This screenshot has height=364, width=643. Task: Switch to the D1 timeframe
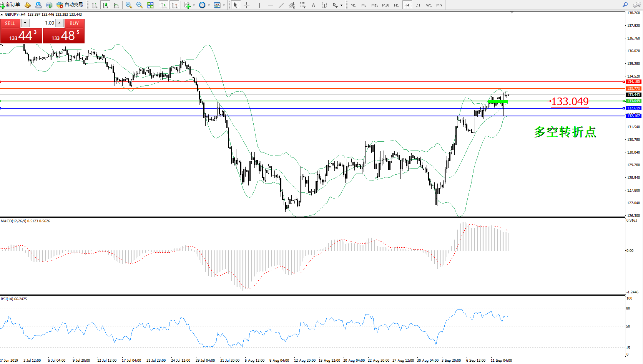point(418,5)
